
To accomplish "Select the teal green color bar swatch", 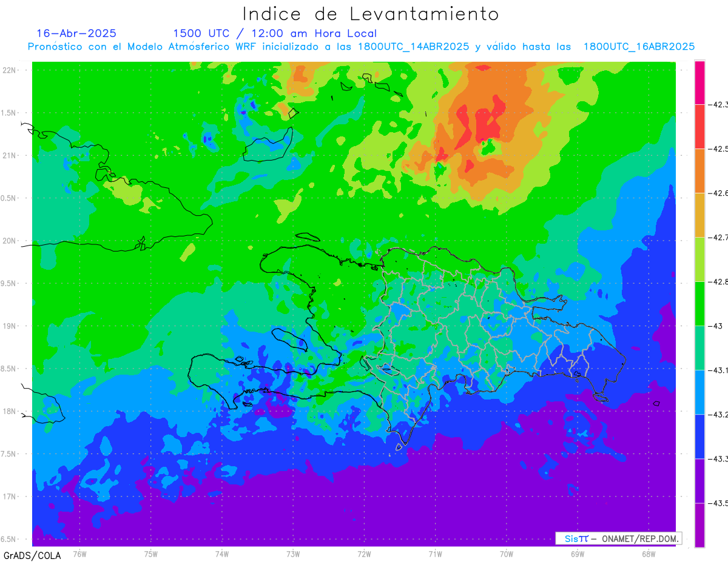I will pos(699,347).
